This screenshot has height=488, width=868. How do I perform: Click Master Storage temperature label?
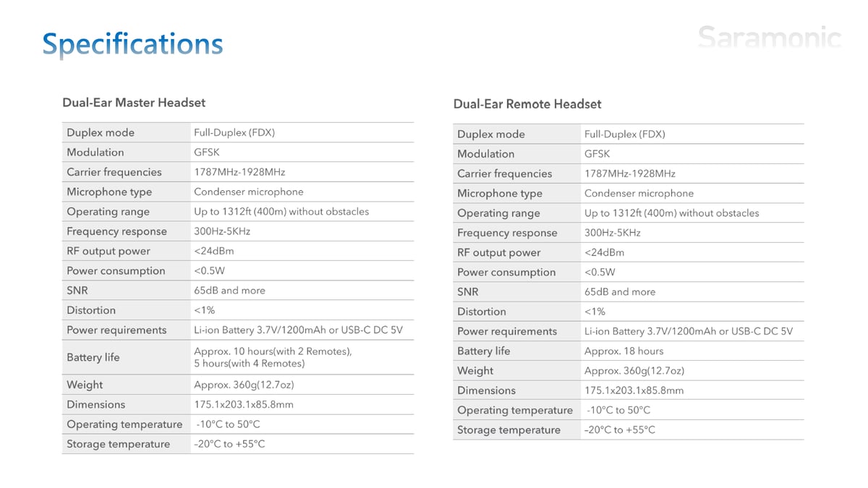pyautogui.click(x=118, y=444)
